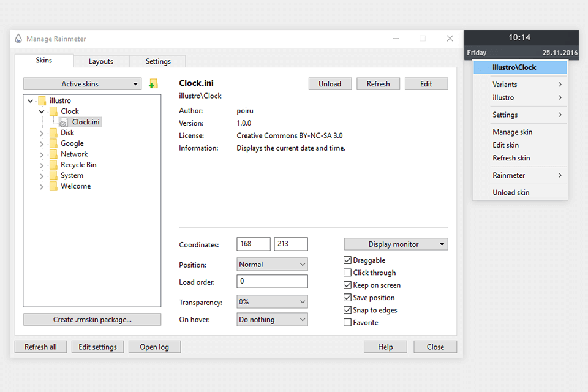This screenshot has height=392, width=588.
Task: Click the Recycle Bin folder icon in tree
Action: [x=53, y=165]
